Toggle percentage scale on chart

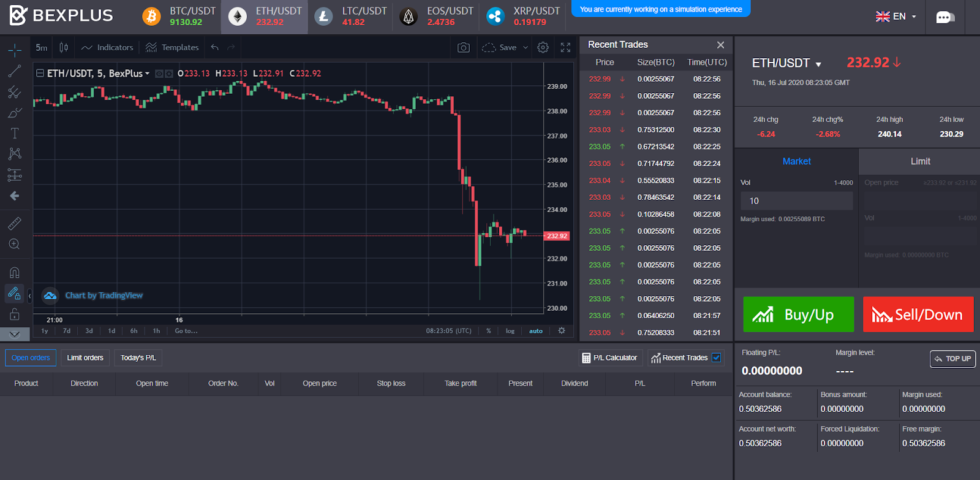(489, 331)
